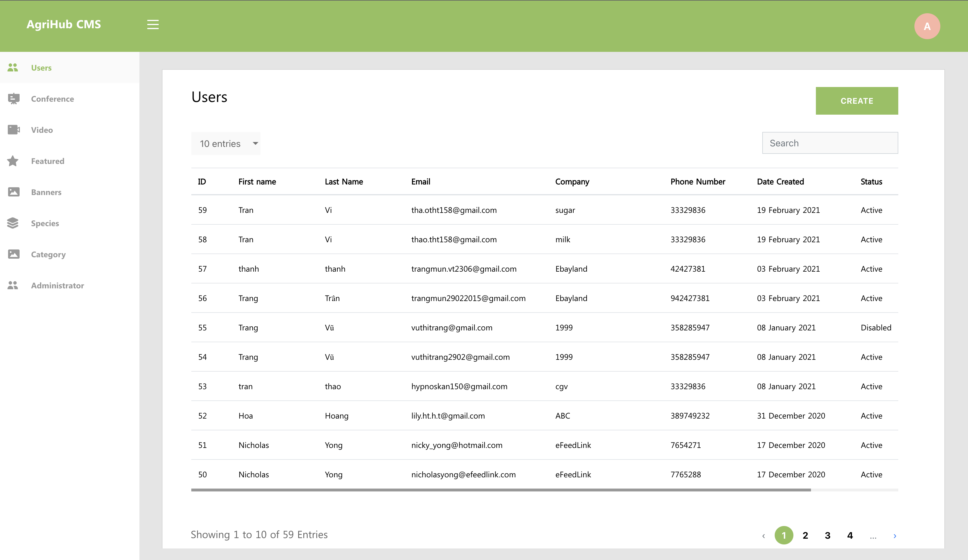Screen dimensions: 968x560
Task: Go to previous page with left chevron
Action: [x=763, y=536]
